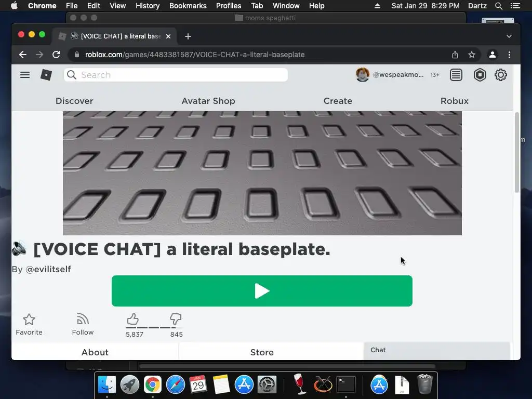532x399 pixels.
Task: Click the like-dislike ratio vote bar
Action: 154,327
